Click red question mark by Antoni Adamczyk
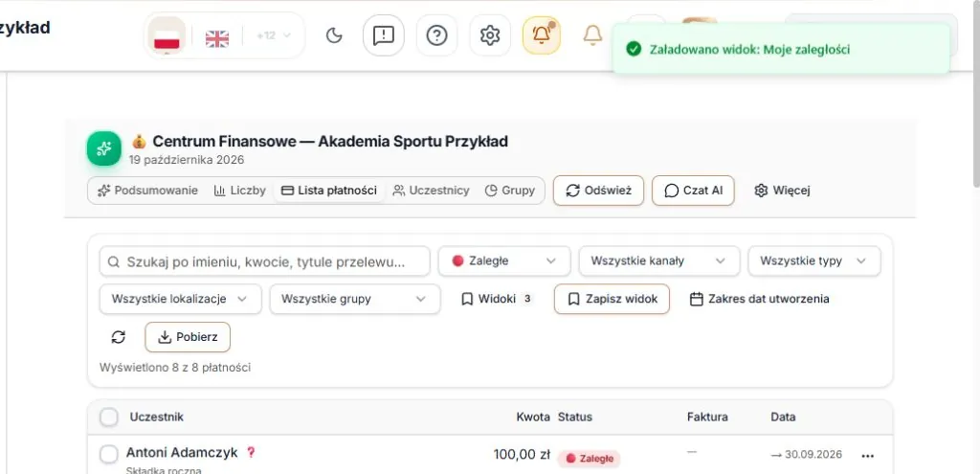The width and height of the screenshot is (980, 474). [251, 452]
